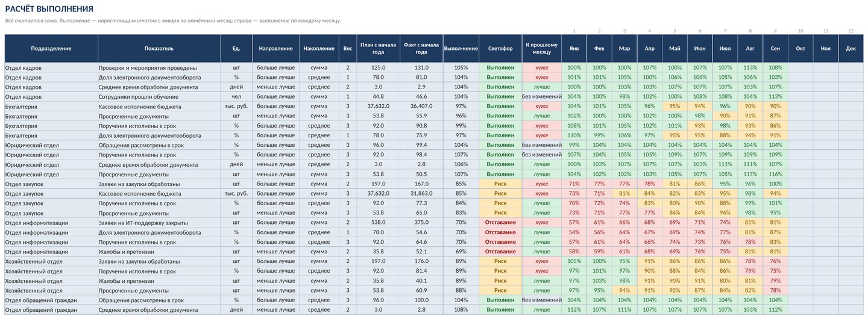Click 105% execution in Проверки и мероприятия row
This screenshot has width=868, height=319.
pyautogui.click(x=461, y=67)
